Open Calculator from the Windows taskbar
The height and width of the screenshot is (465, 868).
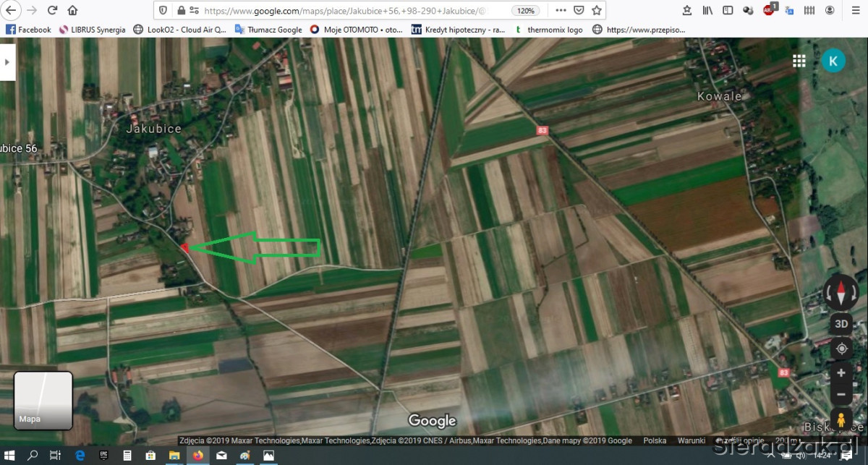click(127, 456)
